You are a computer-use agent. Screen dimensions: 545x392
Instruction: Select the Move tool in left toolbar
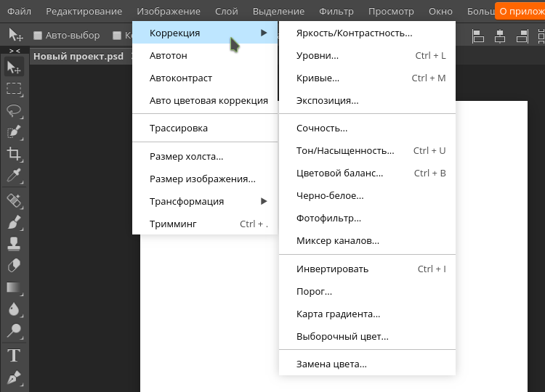(x=15, y=68)
